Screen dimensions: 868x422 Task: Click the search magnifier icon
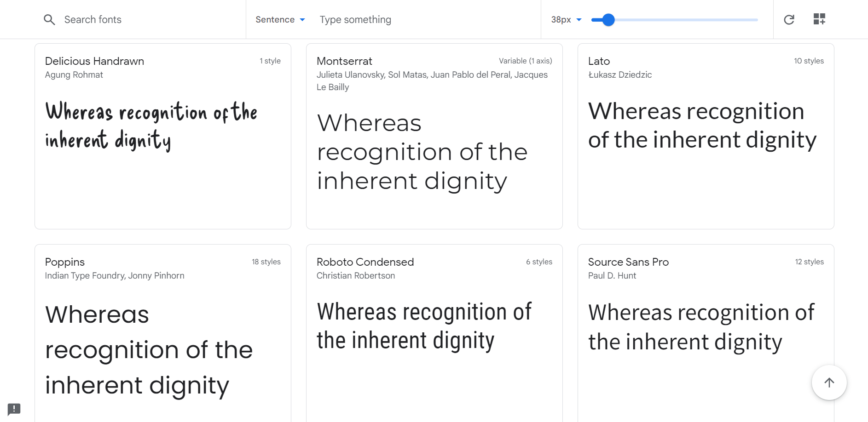pyautogui.click(x=49, y=20)
